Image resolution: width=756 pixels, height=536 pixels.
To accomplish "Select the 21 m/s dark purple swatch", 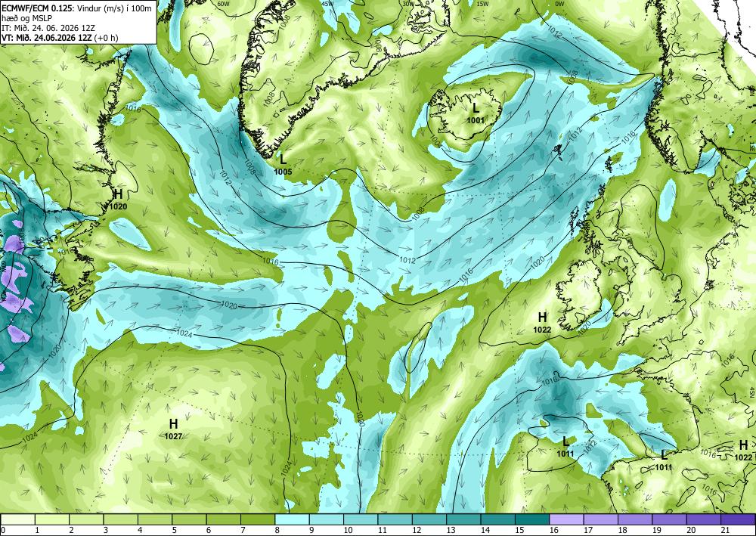I will click(x=738, y=519).
